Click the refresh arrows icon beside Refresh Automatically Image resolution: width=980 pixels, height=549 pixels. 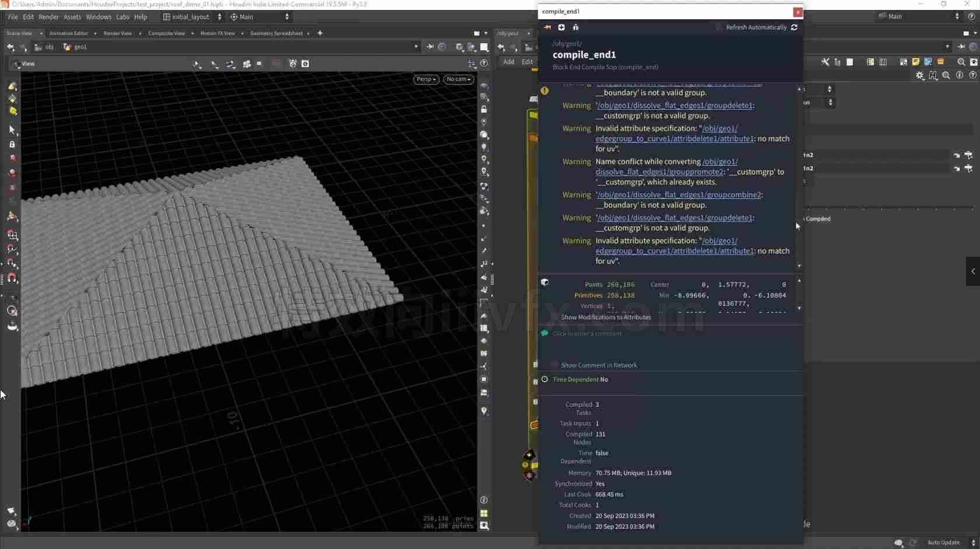point(794,27)
